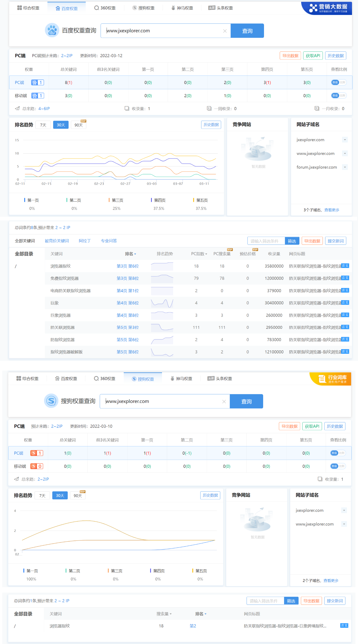Select the 360权重 tab in the top section
The width and height of the screenshot is (358, 644).
point(105,8)
